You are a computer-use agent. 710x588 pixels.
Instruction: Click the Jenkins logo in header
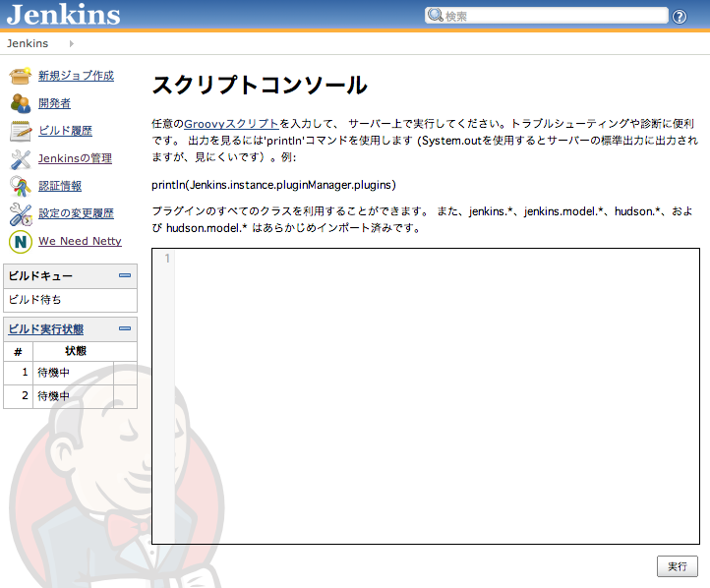(63, 14)
